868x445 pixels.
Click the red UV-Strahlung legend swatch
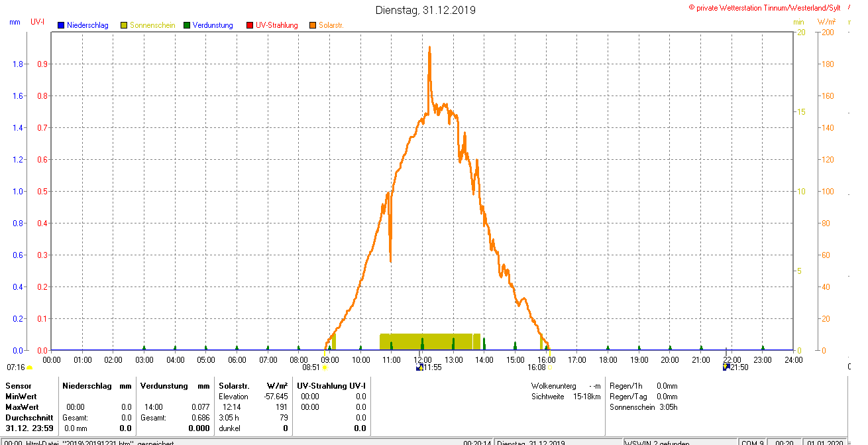pos(250,25)
